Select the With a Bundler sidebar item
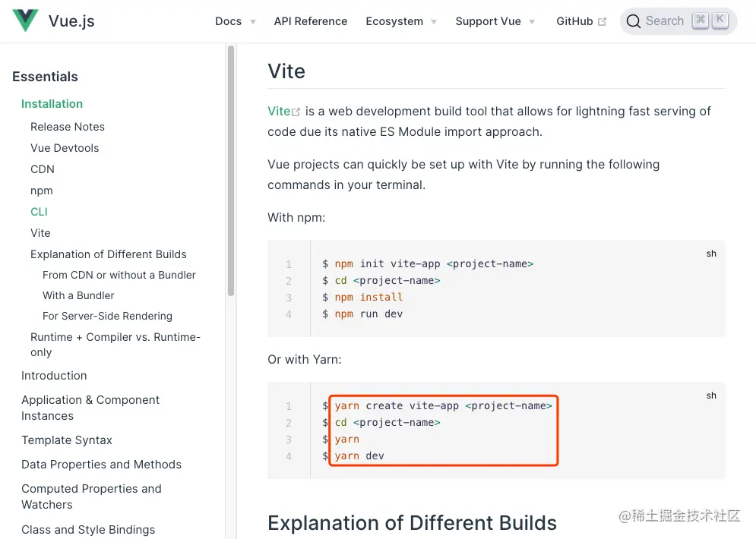The image size is (756, 539). (x=78, y=295)
